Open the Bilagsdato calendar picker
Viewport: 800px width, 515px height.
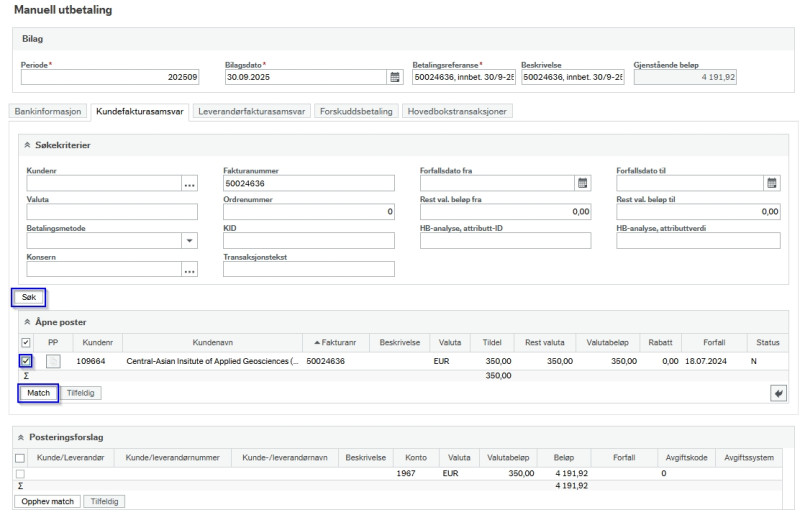point(395,77)
